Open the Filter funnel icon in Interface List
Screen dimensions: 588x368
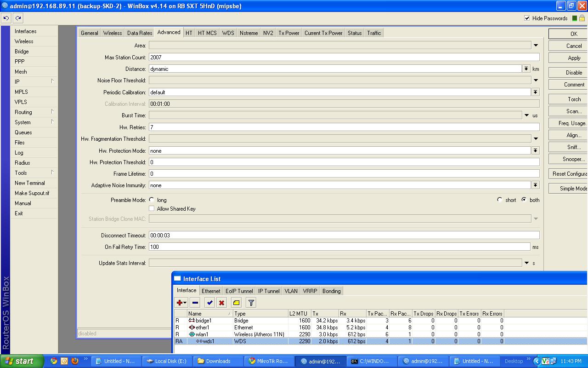(251, 303)
